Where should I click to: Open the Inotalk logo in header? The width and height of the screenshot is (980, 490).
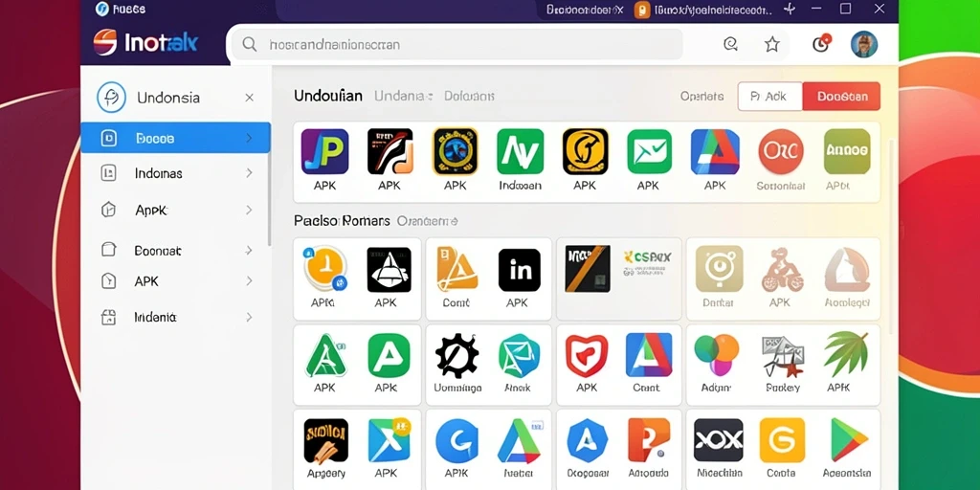point(145,42)
